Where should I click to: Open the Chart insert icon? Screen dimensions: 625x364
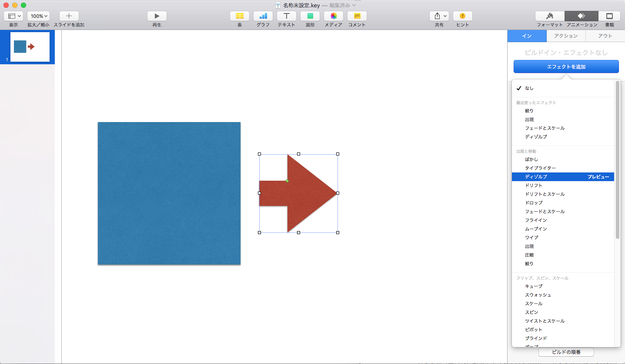tap(263, 16)
